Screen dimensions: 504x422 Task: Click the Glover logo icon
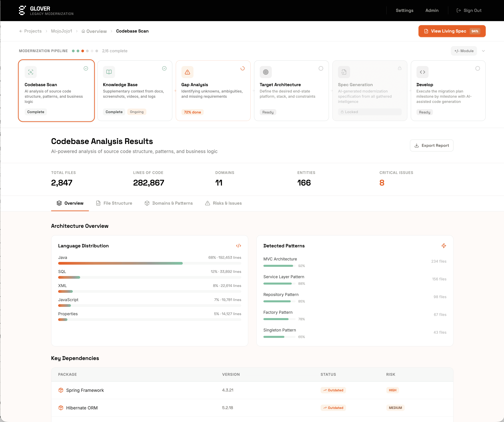(22, 10)
